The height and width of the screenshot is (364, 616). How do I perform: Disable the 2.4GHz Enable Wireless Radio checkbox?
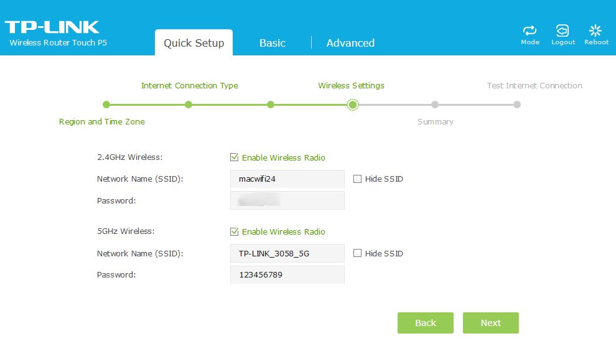click(234, 157)
